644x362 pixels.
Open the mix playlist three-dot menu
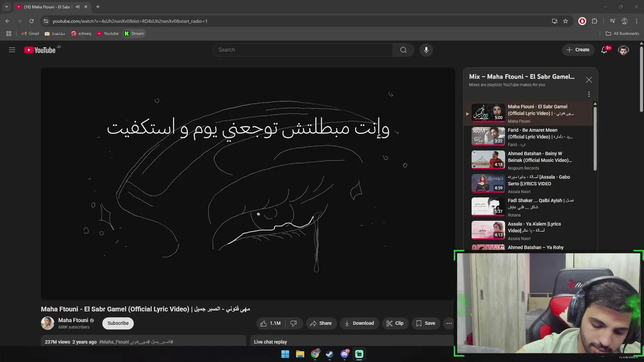pyautogui.click(x=589, y=94)
